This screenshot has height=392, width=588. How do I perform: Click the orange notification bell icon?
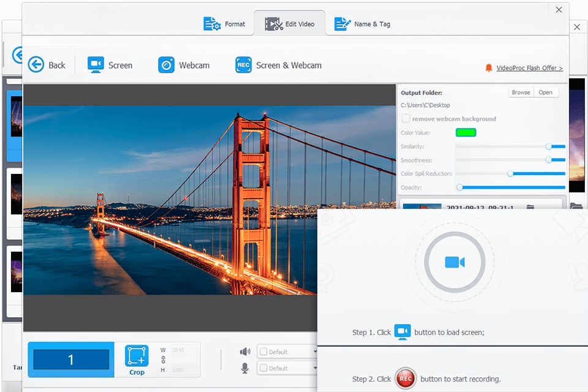[489, 68]
